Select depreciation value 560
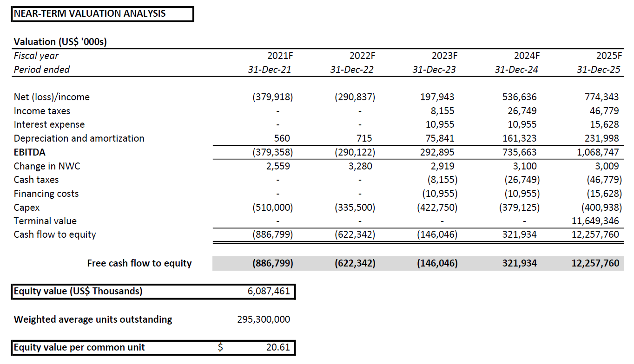634x364 pixels. pyautogui.click(x=282, y=138)
